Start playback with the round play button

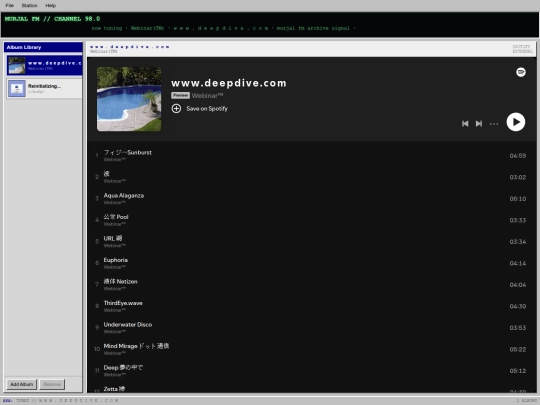(516, 122)
